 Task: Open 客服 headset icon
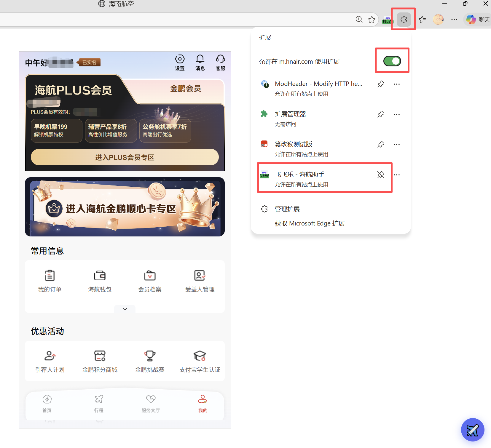coord(221,63)
